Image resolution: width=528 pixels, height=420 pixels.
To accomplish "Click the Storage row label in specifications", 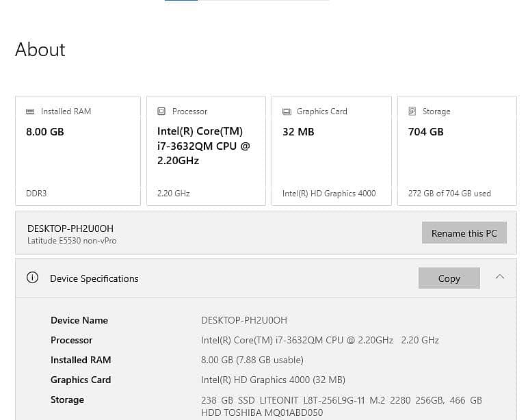I will (67, 399).
